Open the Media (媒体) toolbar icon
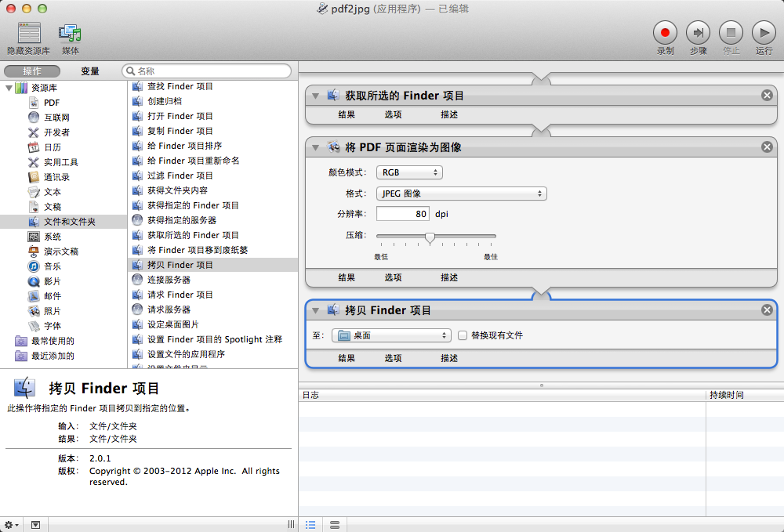 click(71, 33)
